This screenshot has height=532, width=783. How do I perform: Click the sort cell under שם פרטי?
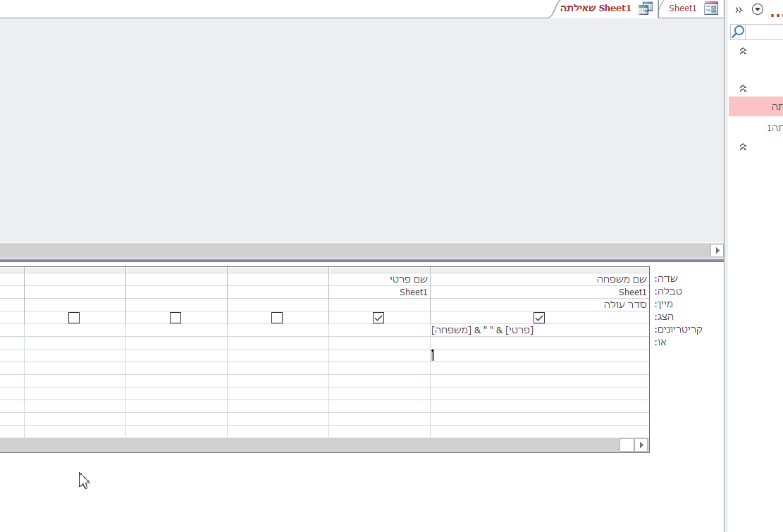[x=379, y=305]
